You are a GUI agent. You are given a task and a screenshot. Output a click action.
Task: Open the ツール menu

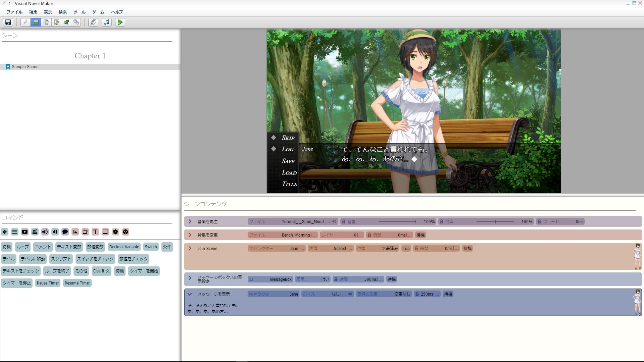(80, 12)
